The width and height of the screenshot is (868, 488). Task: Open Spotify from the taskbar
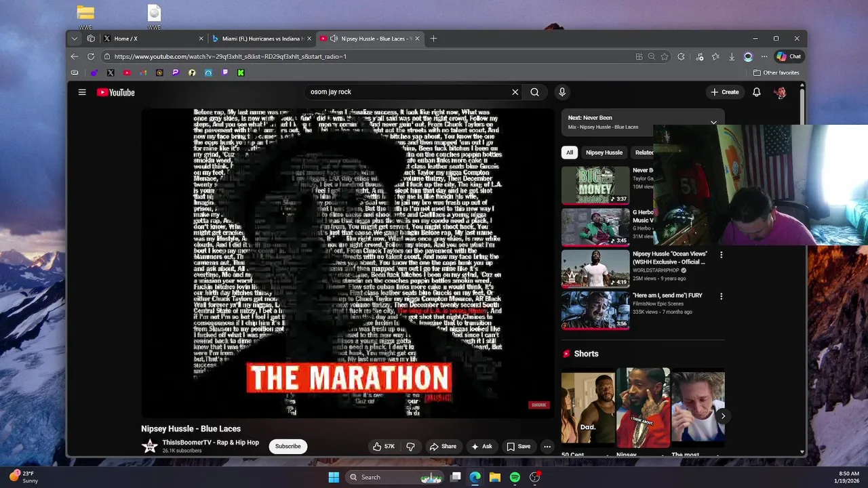515,477
